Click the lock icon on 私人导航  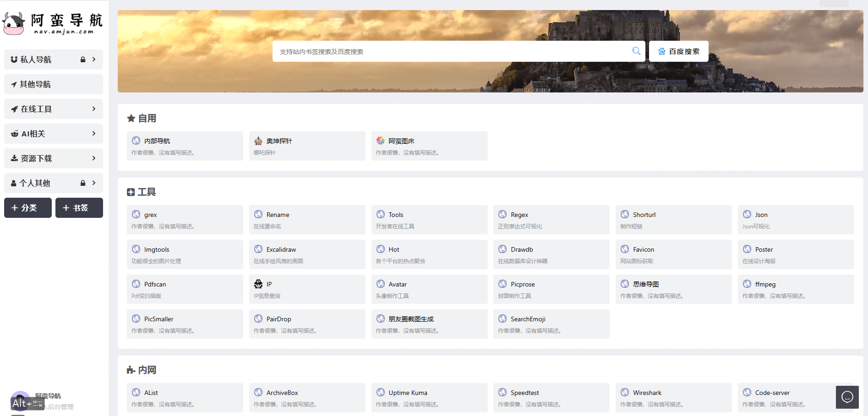pyautogui.click(x=83, y=59)
